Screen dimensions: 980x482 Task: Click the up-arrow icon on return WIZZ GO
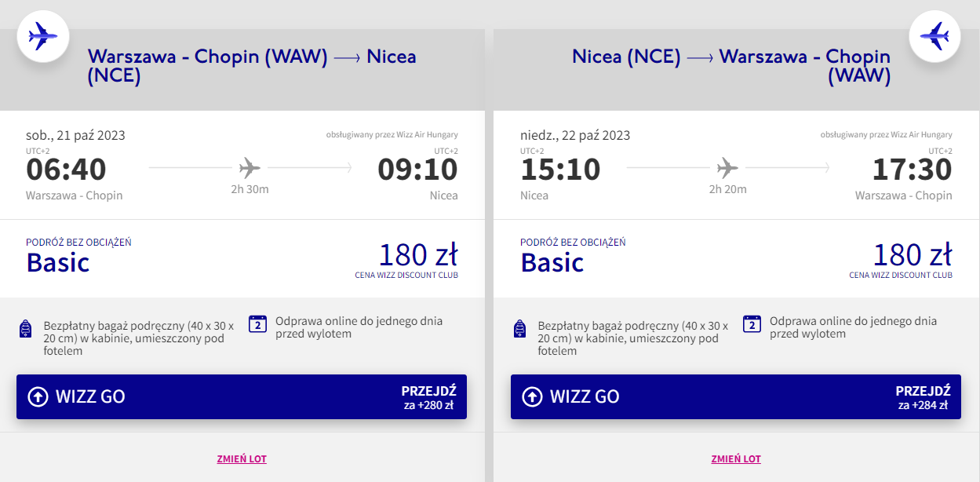pyautogui.click(x=532, y=396)
